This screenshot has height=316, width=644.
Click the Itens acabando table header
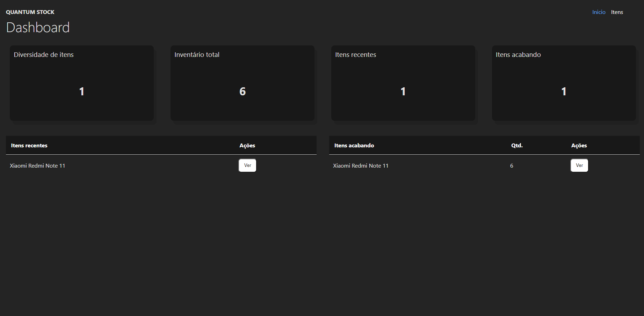coord(354,145)
